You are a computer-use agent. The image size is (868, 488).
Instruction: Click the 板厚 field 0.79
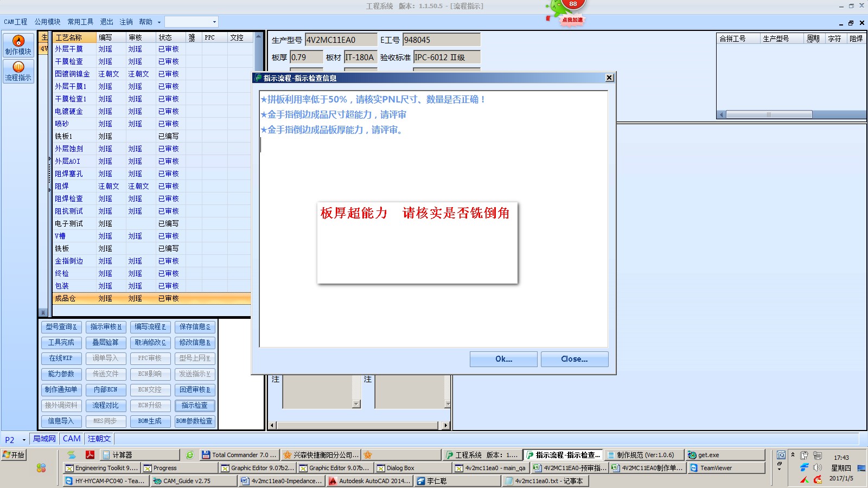click(307, 57)
